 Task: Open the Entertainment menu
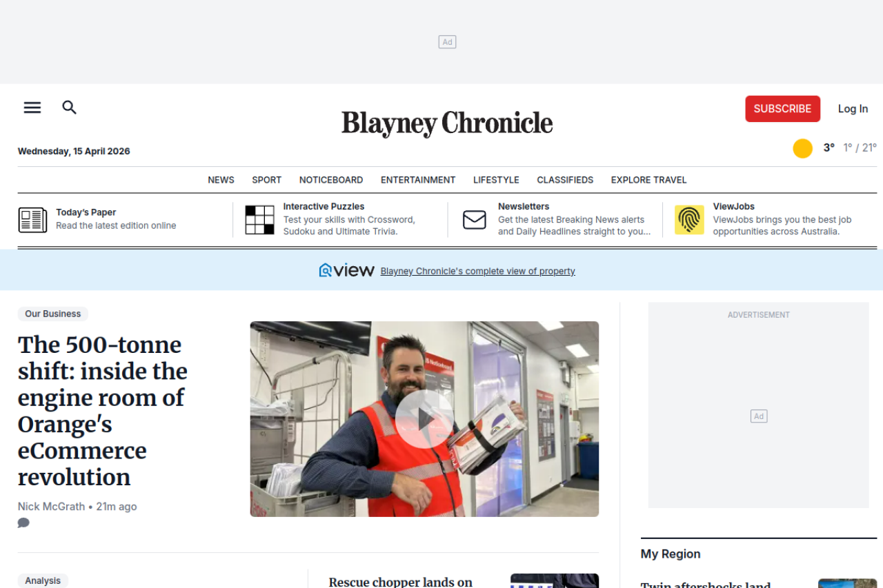point(418,180)
